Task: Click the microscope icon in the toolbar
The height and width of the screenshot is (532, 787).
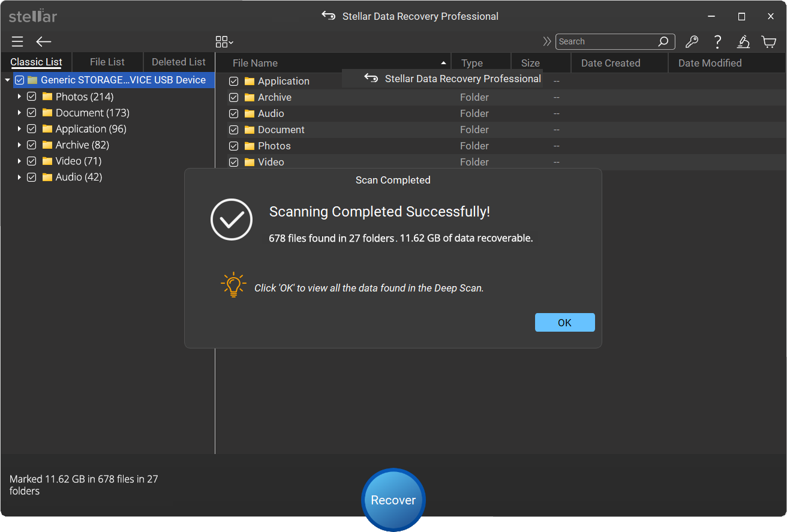Action: pos(743,41)
